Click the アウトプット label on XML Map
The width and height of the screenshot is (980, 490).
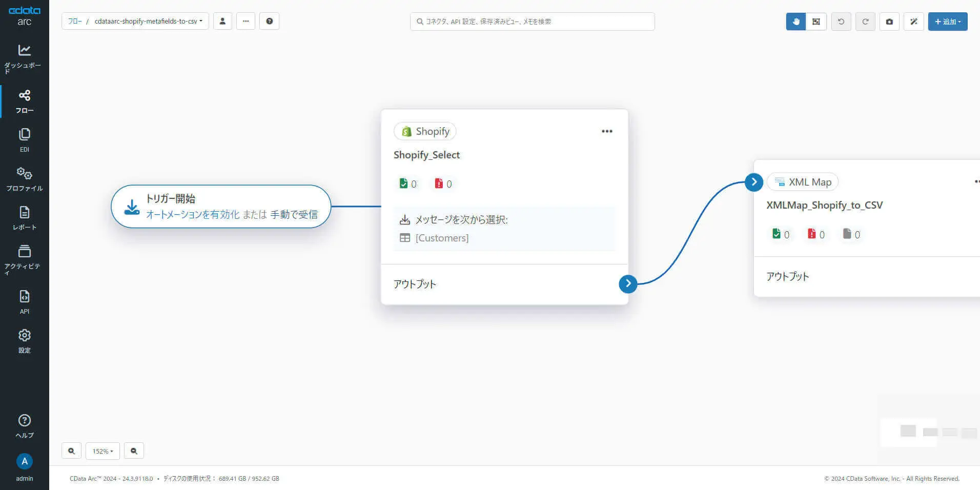[x=788, y=276]
